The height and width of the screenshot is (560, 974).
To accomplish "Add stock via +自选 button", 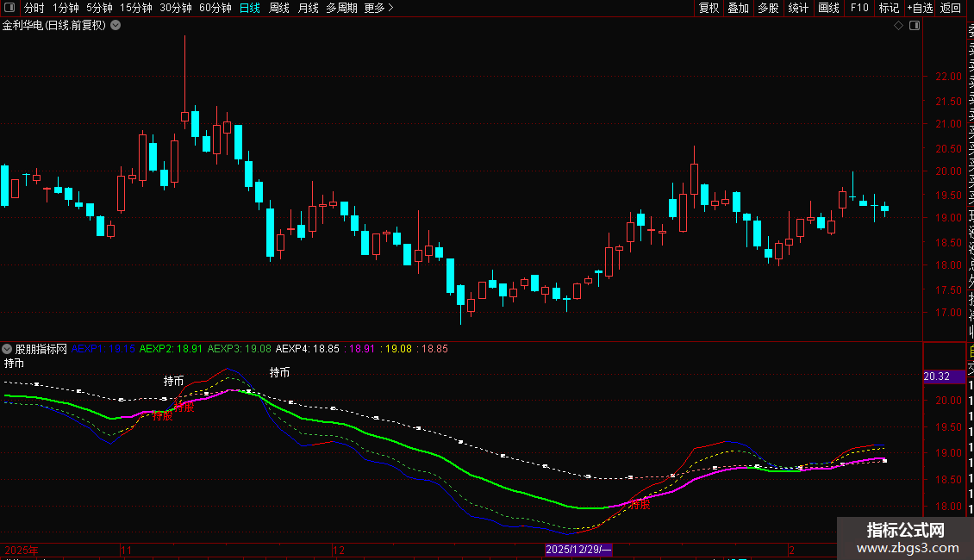I will click(920, 8).
